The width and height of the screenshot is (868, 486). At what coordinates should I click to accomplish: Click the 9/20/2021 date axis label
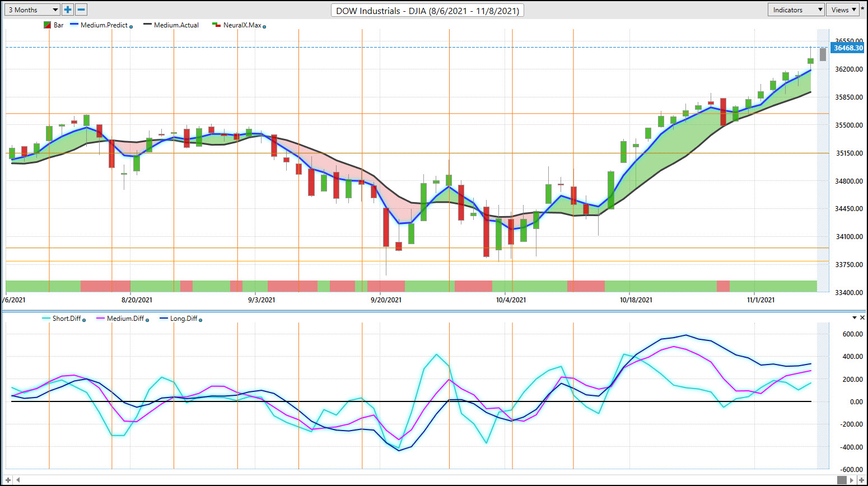(x=386, y=300)
